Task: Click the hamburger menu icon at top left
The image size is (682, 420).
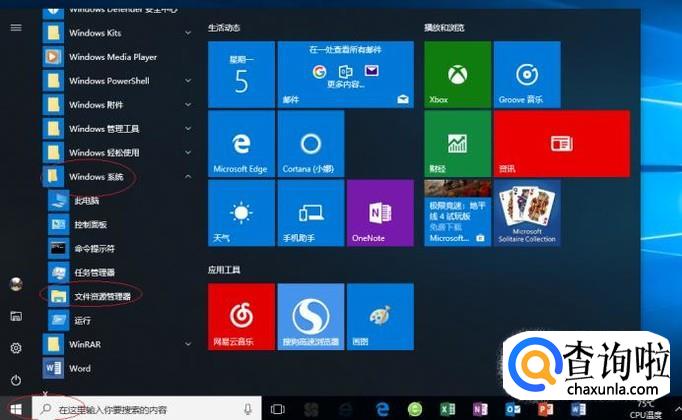Action: pos(16,28)
